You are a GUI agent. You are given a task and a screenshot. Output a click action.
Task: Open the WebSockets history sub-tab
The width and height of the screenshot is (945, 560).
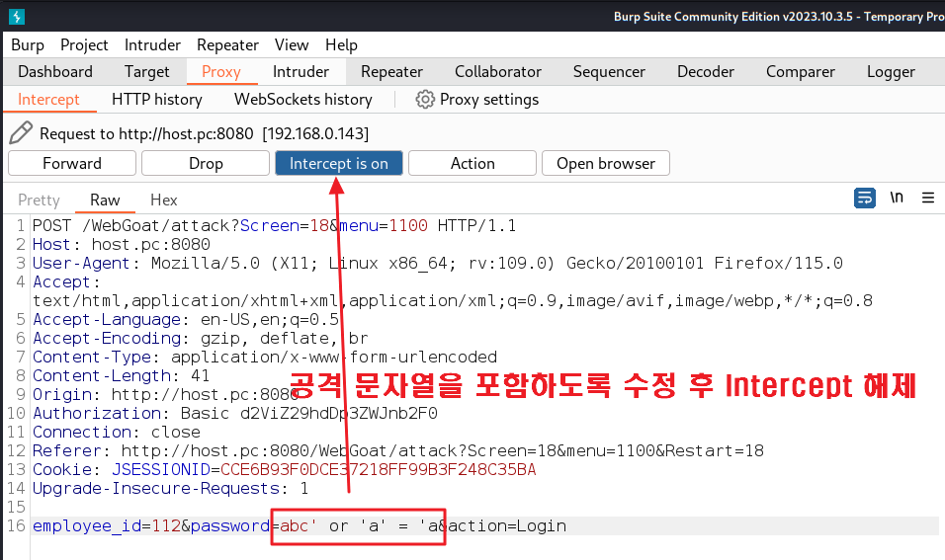point(303,100)
